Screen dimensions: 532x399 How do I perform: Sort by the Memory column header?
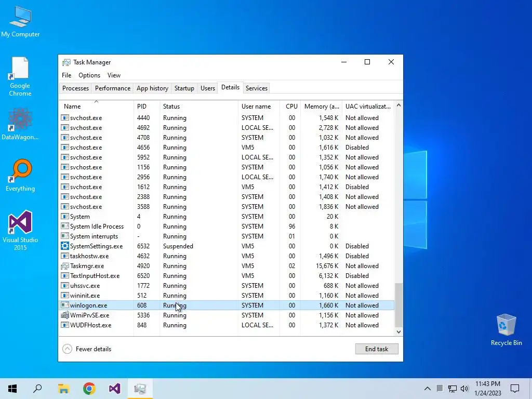click(321, 106)
